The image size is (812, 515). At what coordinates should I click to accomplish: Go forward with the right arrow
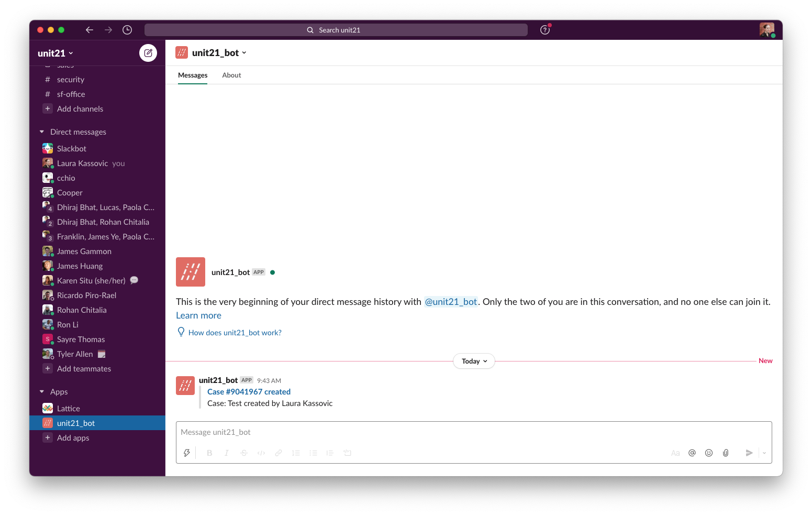pos(108,30)
